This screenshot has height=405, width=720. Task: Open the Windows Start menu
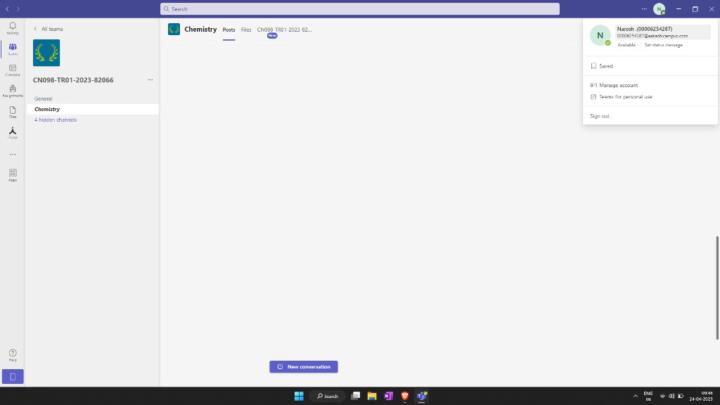click(x=299, y=396)
